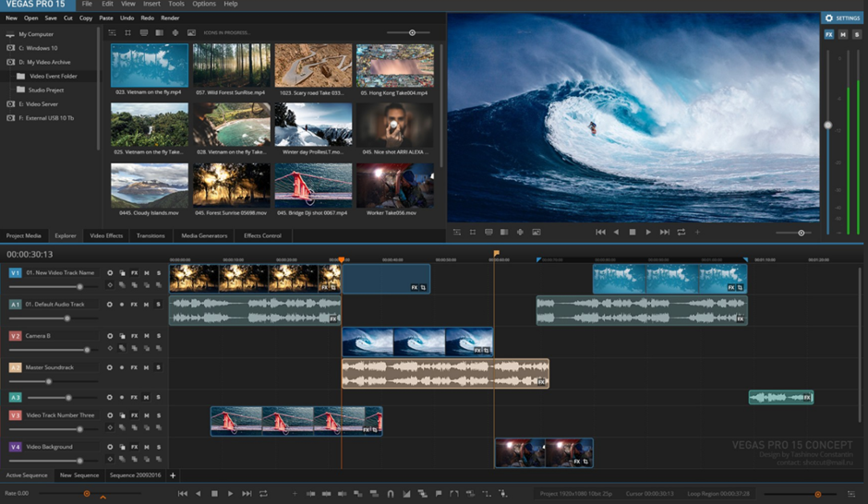Switch to the Video Effects tab
Viewport: 868px width, 504px height.
[x=106, y=235]
